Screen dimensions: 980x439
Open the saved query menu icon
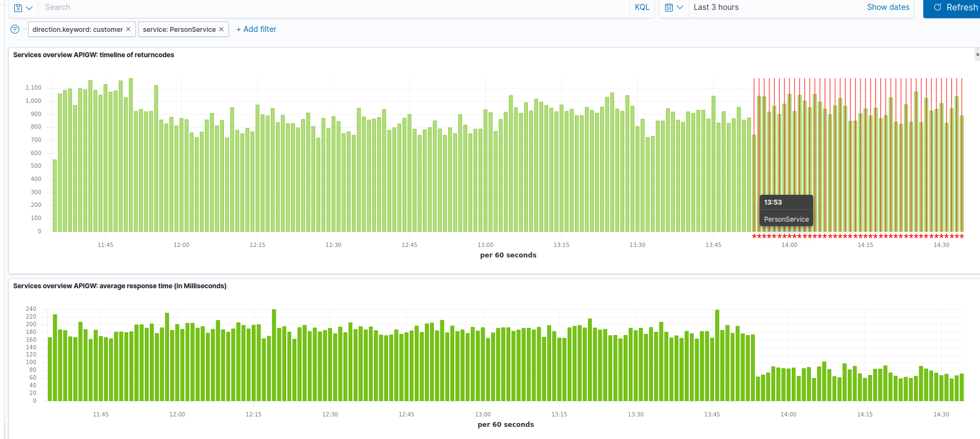click(23, 8)
